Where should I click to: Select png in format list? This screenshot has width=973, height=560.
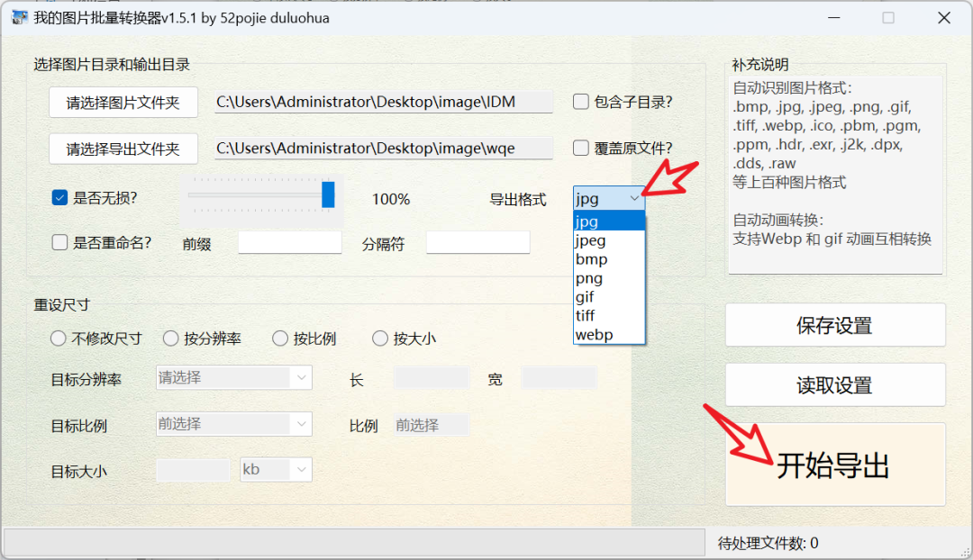[x=609, y=278]
